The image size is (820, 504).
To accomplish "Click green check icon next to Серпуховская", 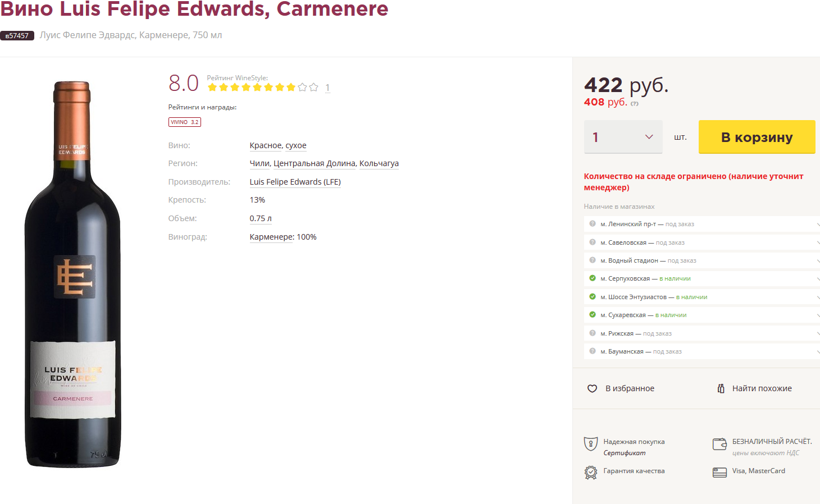I will tap(593, 278).
